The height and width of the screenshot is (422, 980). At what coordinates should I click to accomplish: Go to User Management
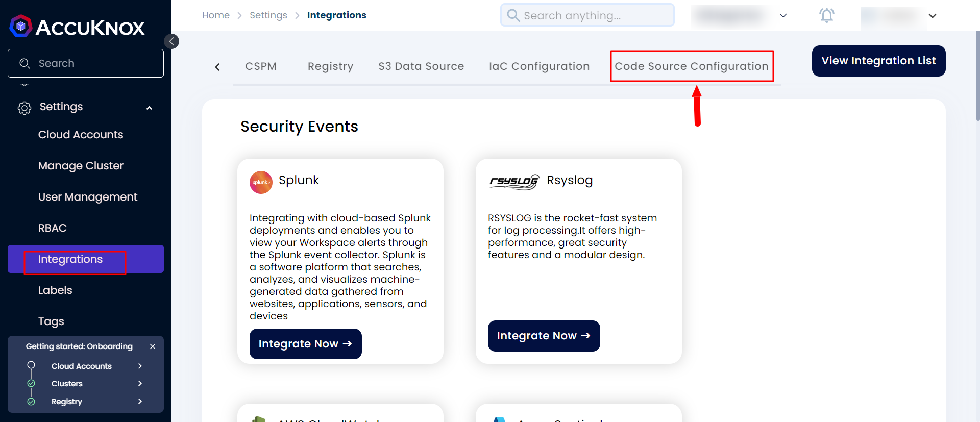(x=88, y=197)
